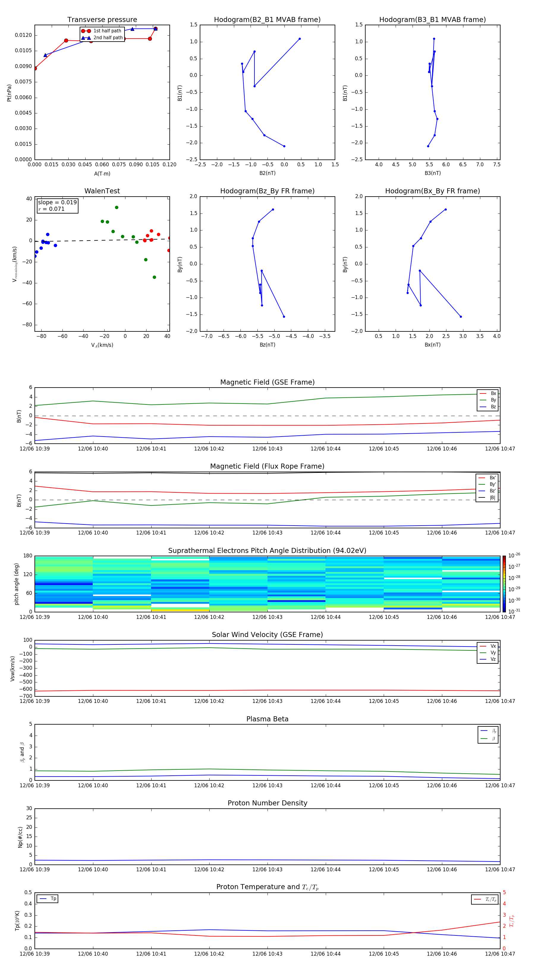Click the "WalenTest" plot title
The width and height of the screenshot is (535, 980).
102,191
